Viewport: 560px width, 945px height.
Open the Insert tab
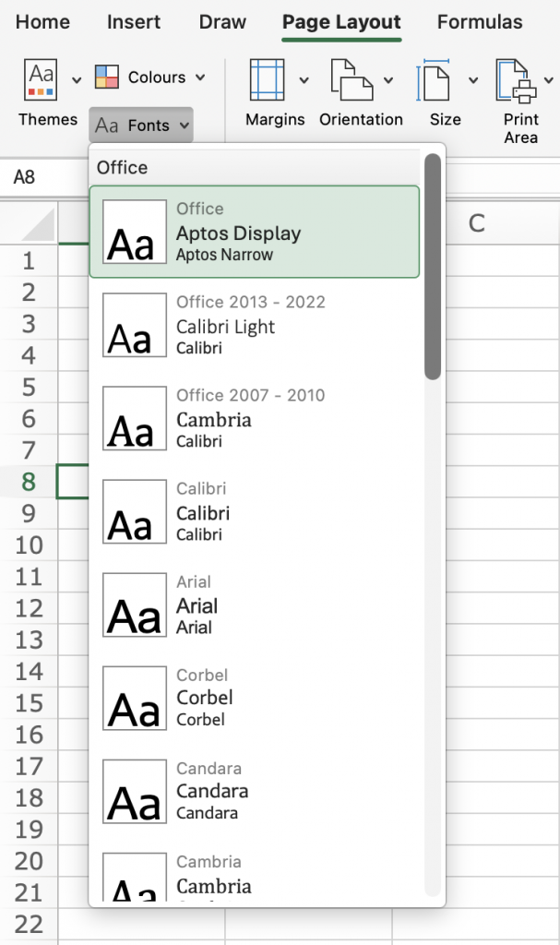(134, 22)
